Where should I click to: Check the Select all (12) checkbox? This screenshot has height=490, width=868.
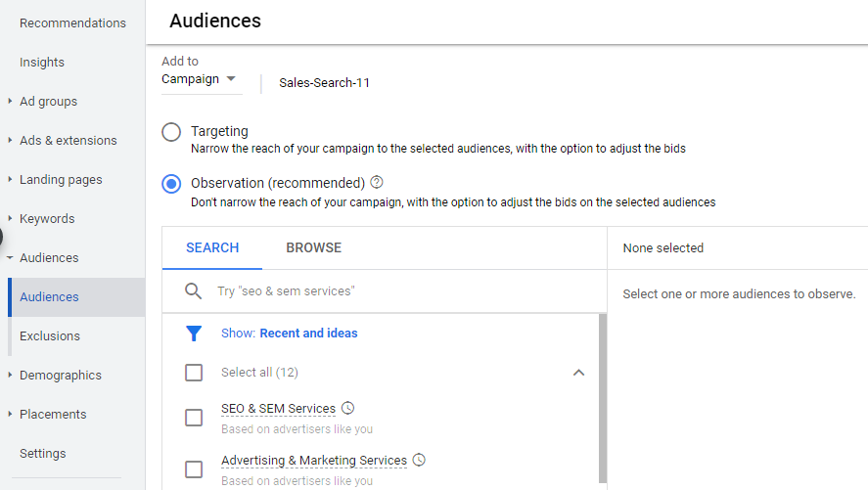(x=194, y=373)
